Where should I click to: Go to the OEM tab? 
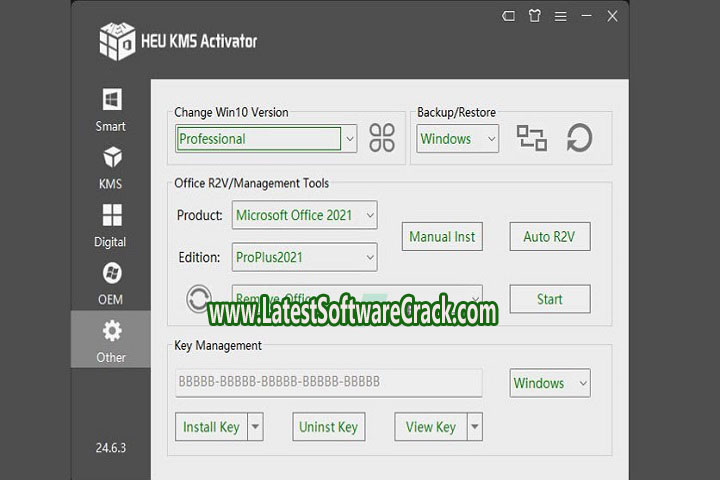(111, 283)
